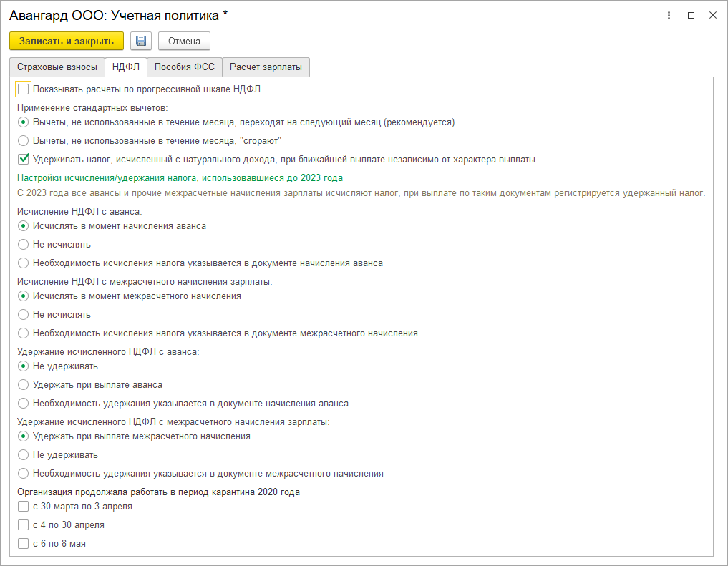Screen dimensions: 728x566
Task: Tick the с 4 по 30 апреля checkbox
Action: (x=23, y=524)
